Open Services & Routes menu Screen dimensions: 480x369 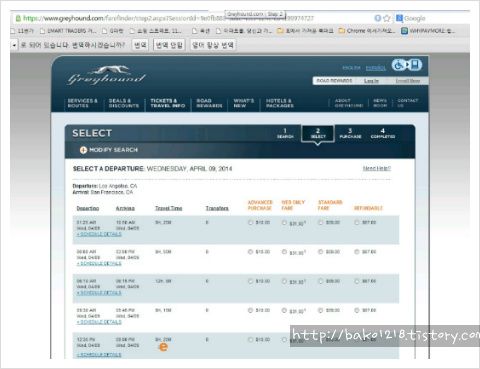coord(82,103)
